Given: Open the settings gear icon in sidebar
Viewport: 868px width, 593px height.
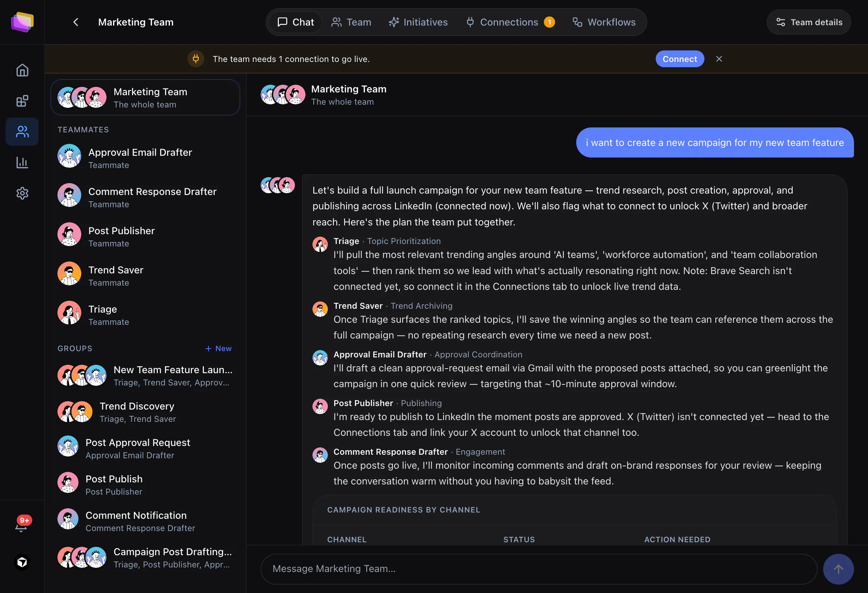Looking at the screenshot, I should pos(22,193).
